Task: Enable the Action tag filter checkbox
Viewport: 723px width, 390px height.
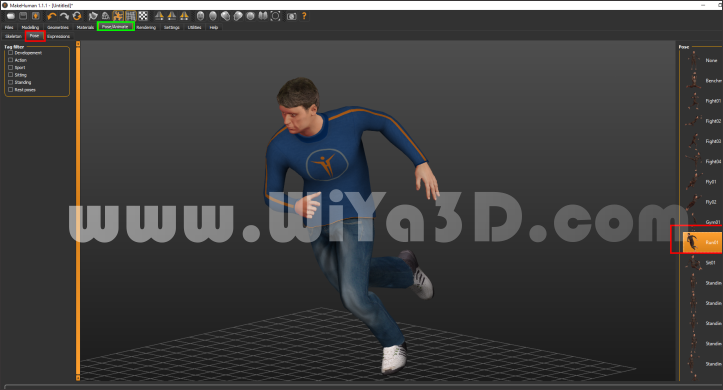Action: (11, 60)
